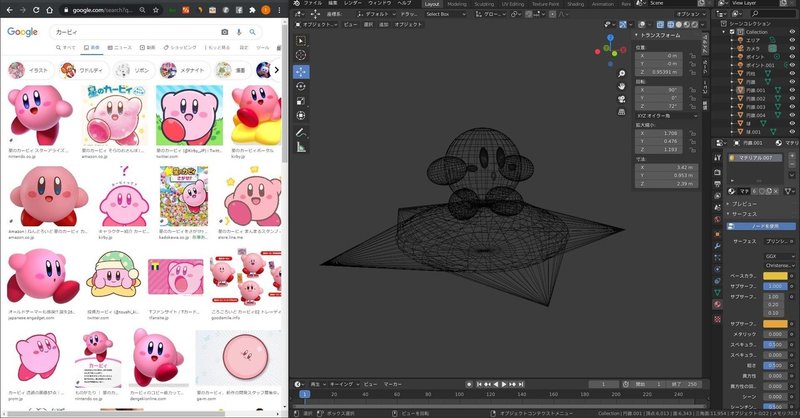Collapse the Collection tree in outliner
Screen dimensions: 800x418
pos(725,32)
